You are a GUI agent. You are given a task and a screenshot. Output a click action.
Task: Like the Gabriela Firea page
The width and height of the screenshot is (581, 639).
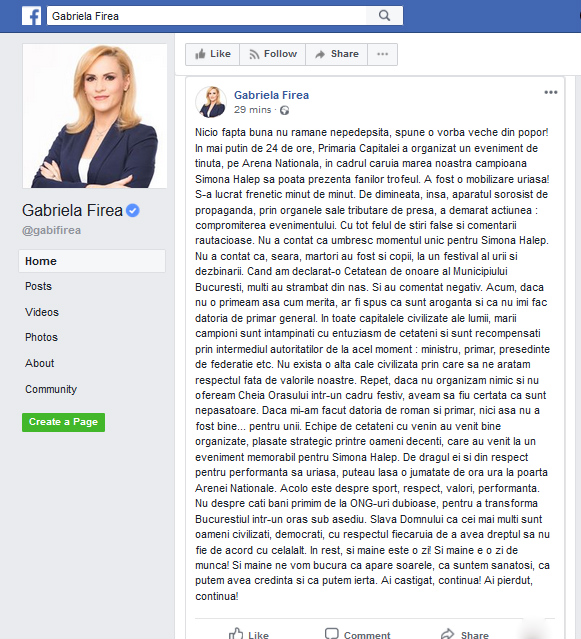(212, 54)
